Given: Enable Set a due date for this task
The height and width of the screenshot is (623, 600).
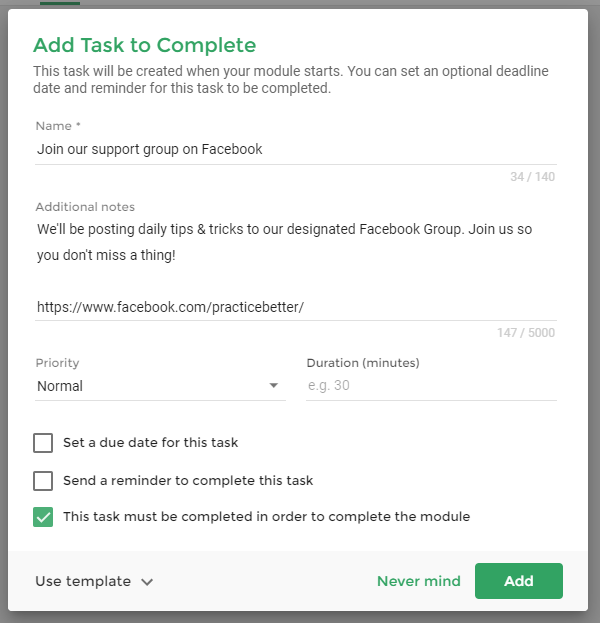Looking at the screenshot, I should tap(43, 443).
